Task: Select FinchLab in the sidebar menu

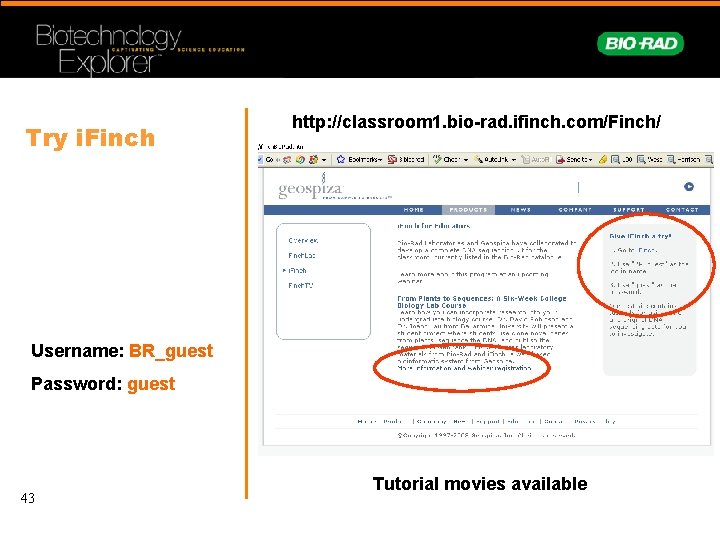Action: [302, 255]
